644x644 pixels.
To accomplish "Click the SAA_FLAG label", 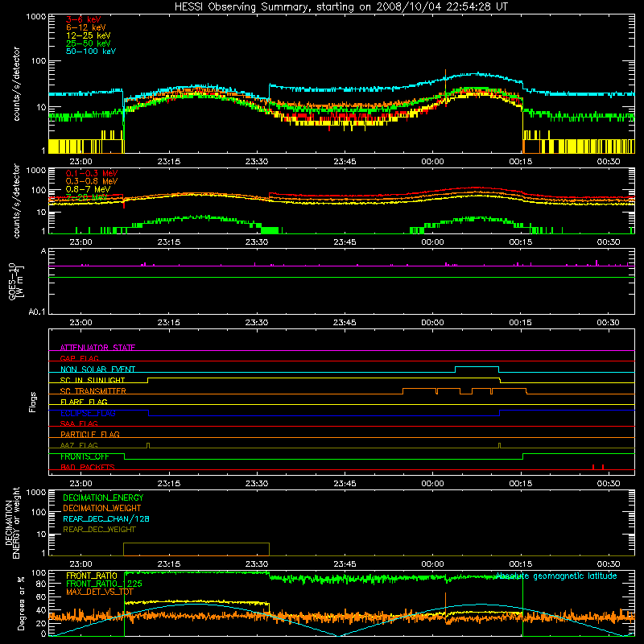I will pos(79,423).
